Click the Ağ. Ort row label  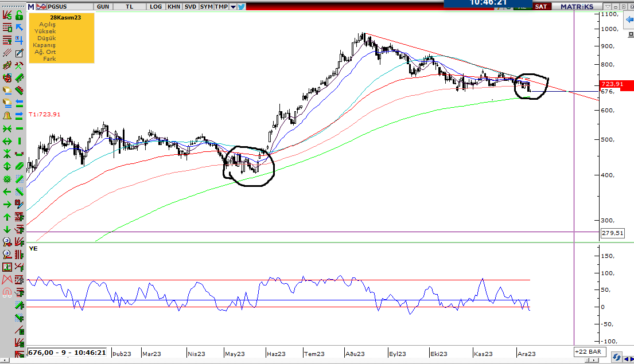45,52
